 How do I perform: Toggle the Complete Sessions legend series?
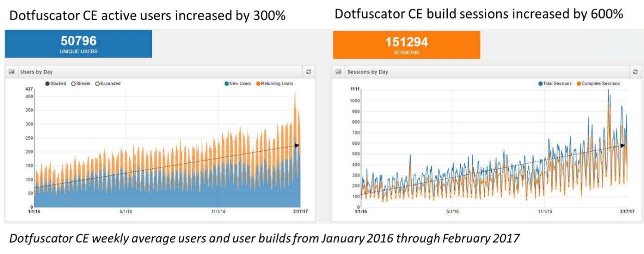598,83
